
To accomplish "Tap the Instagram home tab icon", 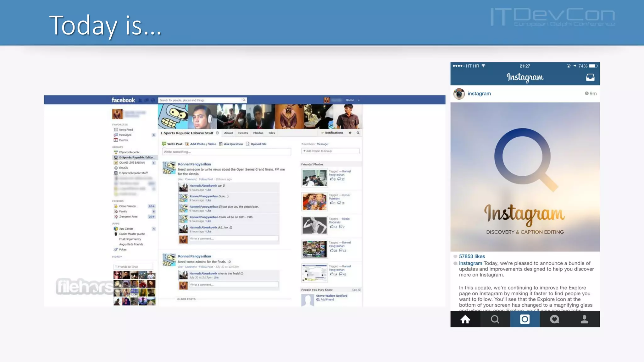I will pos(465,319).
